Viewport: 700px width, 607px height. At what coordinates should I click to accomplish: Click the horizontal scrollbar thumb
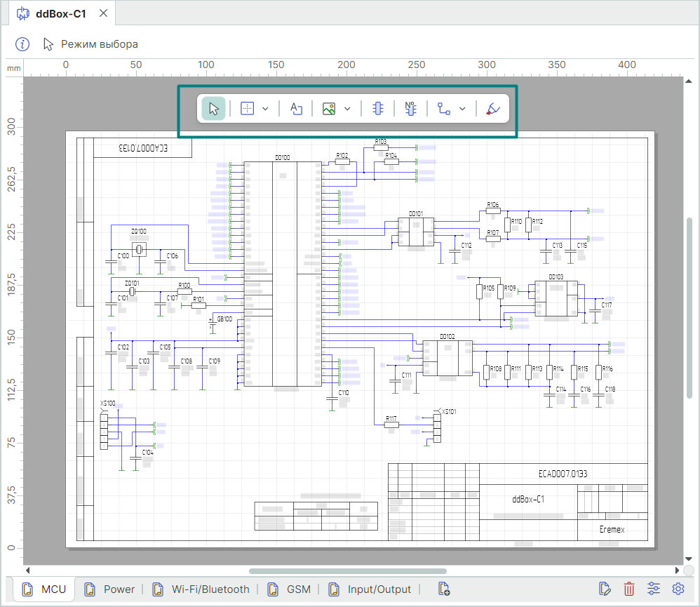347,571
